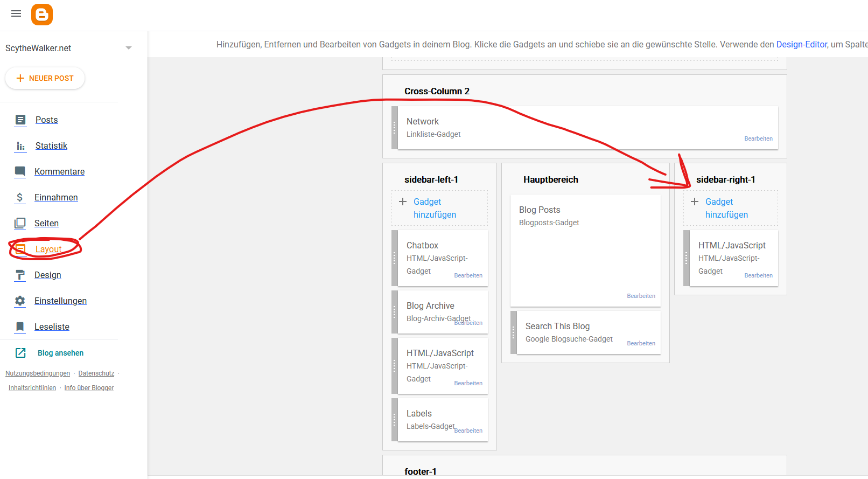The width and height of the screenshot is (868, 479).
Task: Click Blog ansehen to view blog
Action: click(60, 353)
